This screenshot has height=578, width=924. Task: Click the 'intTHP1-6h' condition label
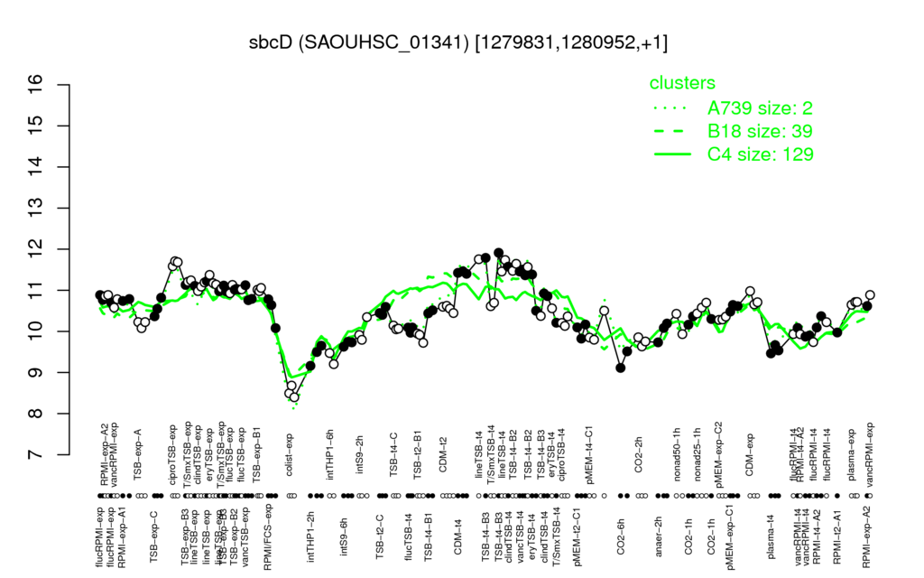tap(330, 453)
